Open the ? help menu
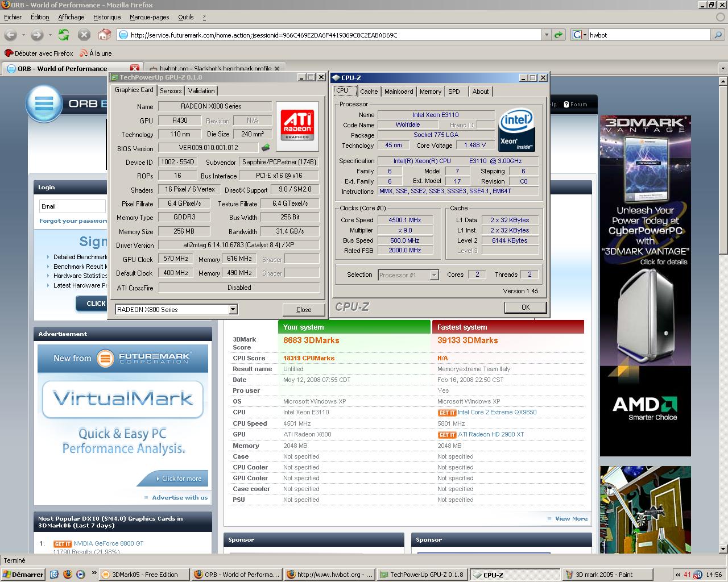 click(x=204, y=17)
